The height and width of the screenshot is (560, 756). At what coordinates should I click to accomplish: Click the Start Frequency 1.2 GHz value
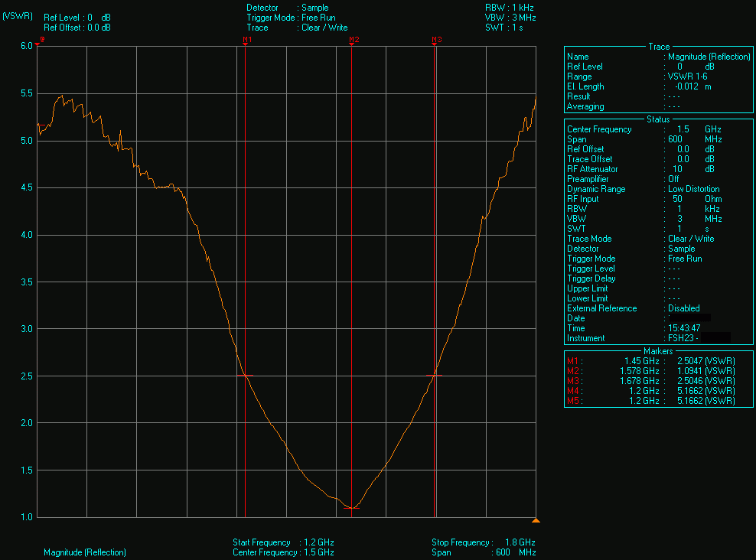click(x=318, y=542)
